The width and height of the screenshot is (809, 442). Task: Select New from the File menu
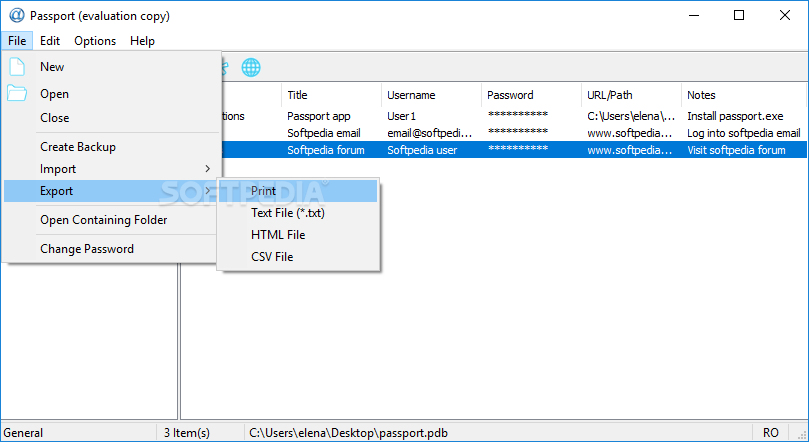[x=52, y=67]
